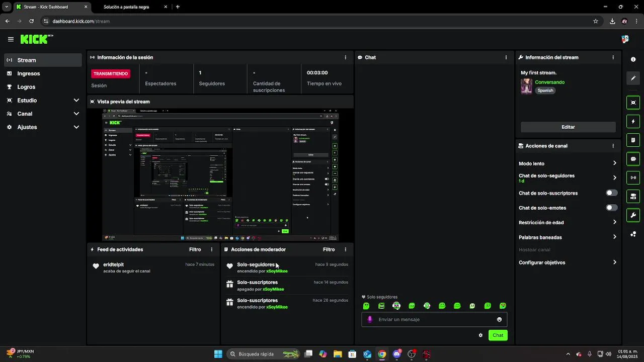This screenshot has height=362, width=644.
Task: Enable Chat de solo-suscriptores switch
Action: coord(611,193)
